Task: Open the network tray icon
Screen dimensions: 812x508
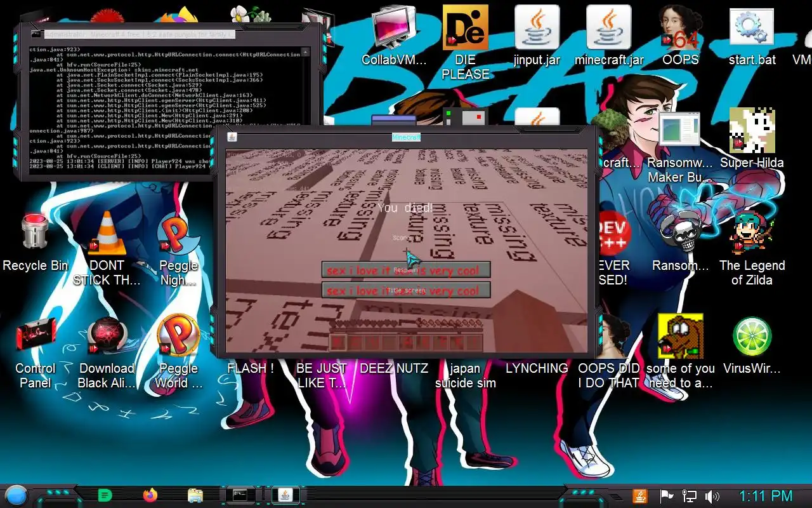Action: click(x=689, y=496)
